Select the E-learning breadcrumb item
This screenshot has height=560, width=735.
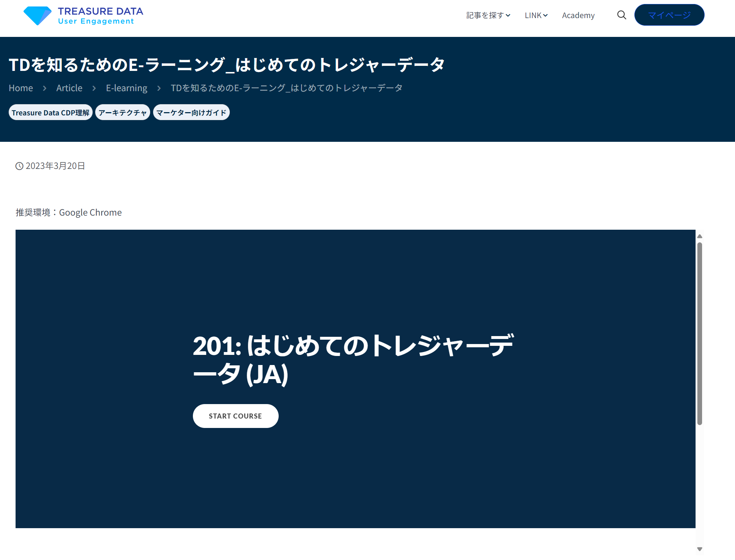[x=126, y=88]
